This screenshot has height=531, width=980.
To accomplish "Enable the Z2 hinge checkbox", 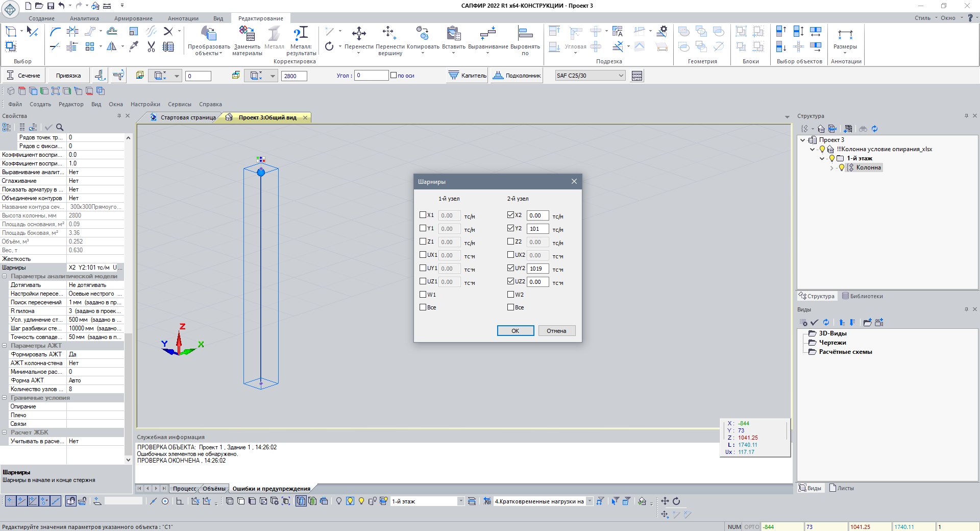I will click(x=511, y=242).
